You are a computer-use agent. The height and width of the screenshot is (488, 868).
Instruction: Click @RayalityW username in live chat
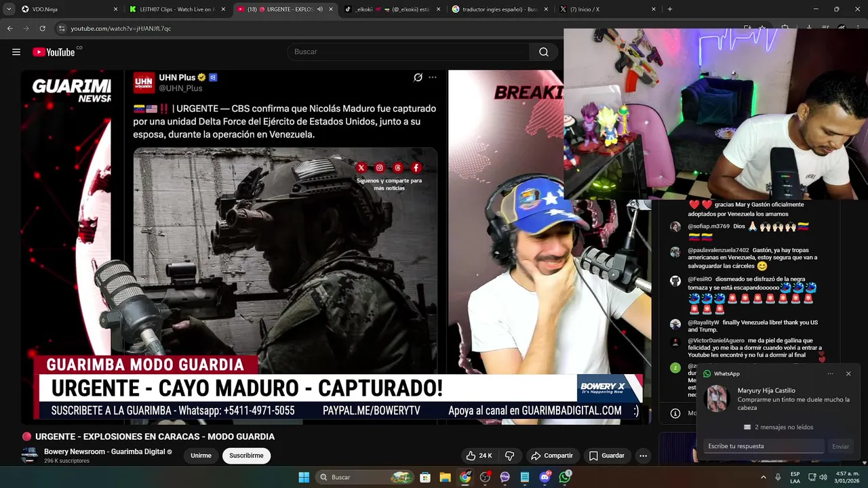703,323
